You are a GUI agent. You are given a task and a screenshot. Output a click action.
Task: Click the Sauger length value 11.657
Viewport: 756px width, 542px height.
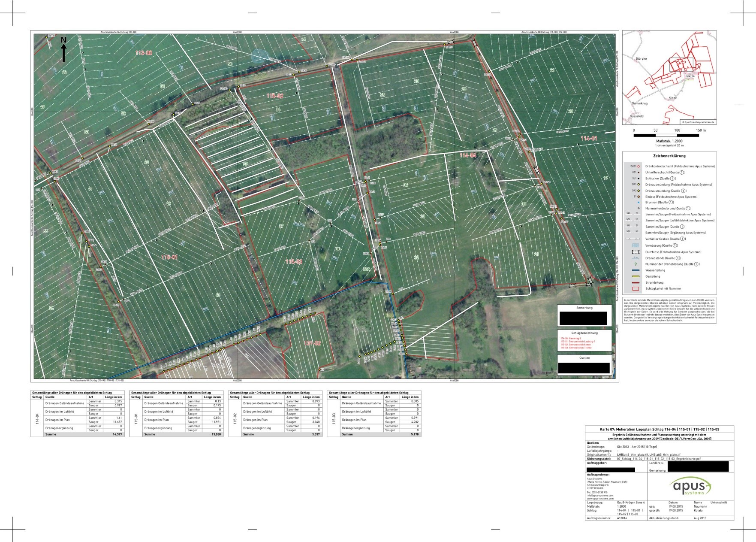117,422
